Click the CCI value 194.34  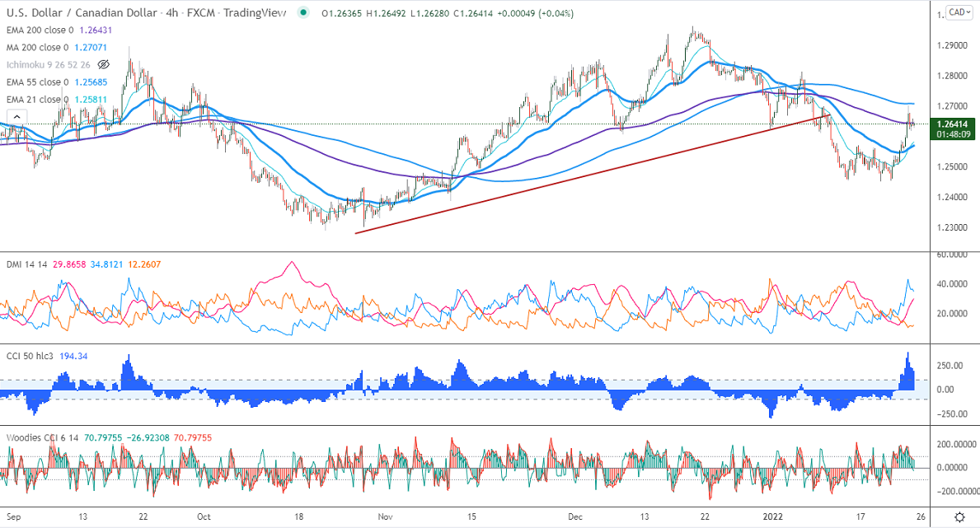pyautogui.click(x=73, y=356)
